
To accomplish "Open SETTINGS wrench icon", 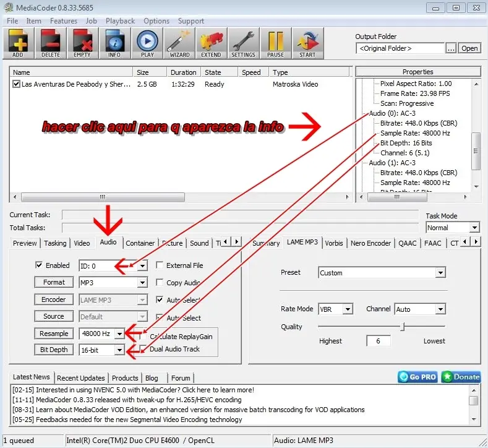I will point(243,43).
